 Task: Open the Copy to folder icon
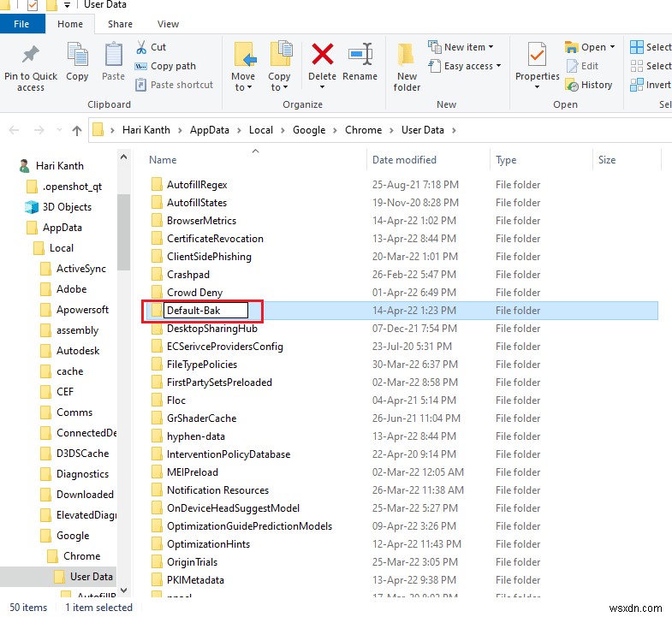281,55
